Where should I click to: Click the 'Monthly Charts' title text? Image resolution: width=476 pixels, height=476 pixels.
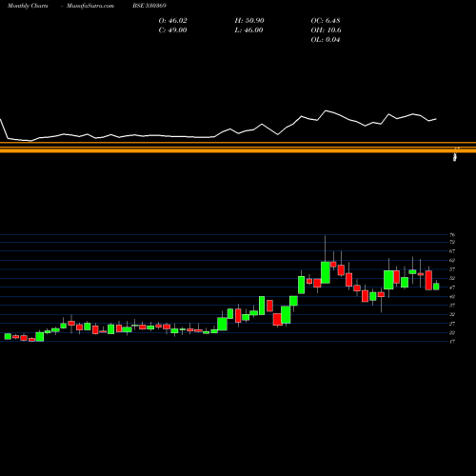pyautogui.click(x=28, y=6)
